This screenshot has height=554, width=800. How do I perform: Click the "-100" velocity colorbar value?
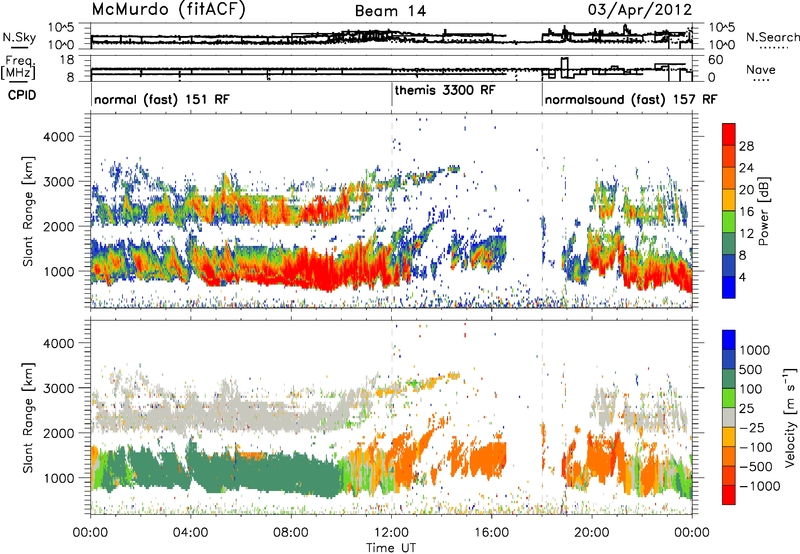(x=755, y=447)
